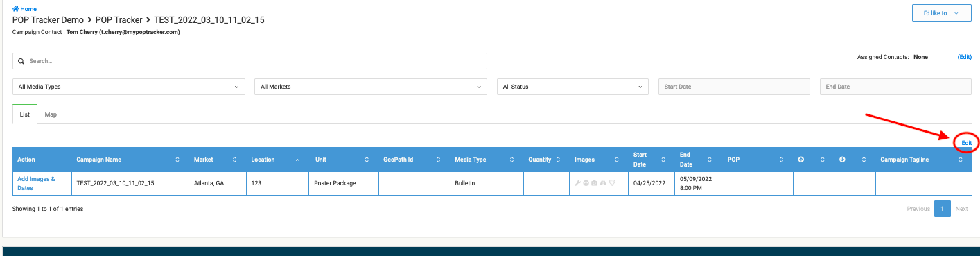This screenshot has width=980, height=256.
Task: Sort table by Start Date column
Action: (651, 160)
